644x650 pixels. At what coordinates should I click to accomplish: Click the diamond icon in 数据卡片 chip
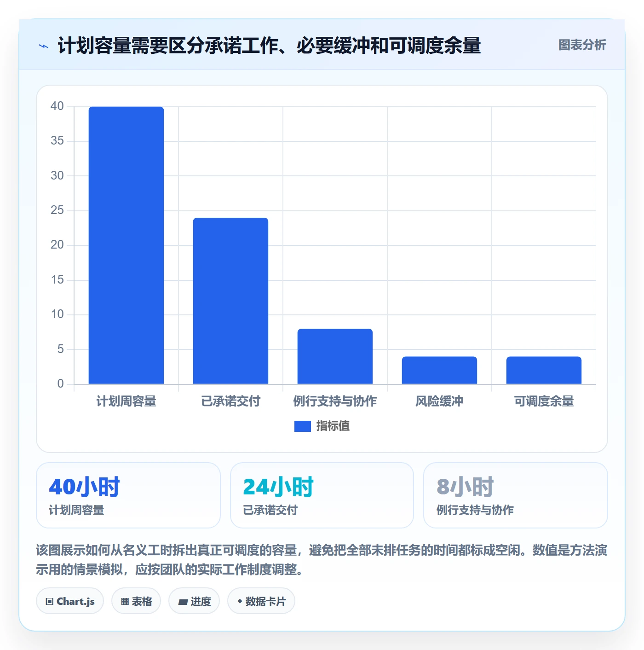240,601
